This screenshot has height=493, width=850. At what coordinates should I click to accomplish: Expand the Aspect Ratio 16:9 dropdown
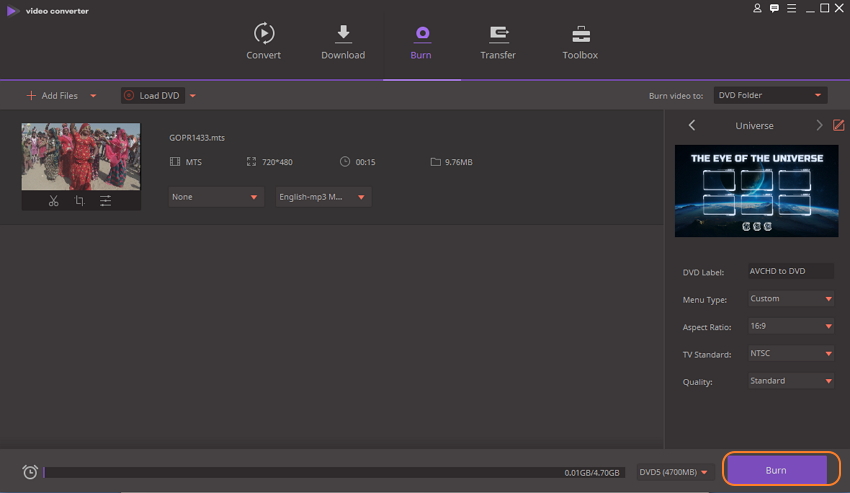coord(790,327)
